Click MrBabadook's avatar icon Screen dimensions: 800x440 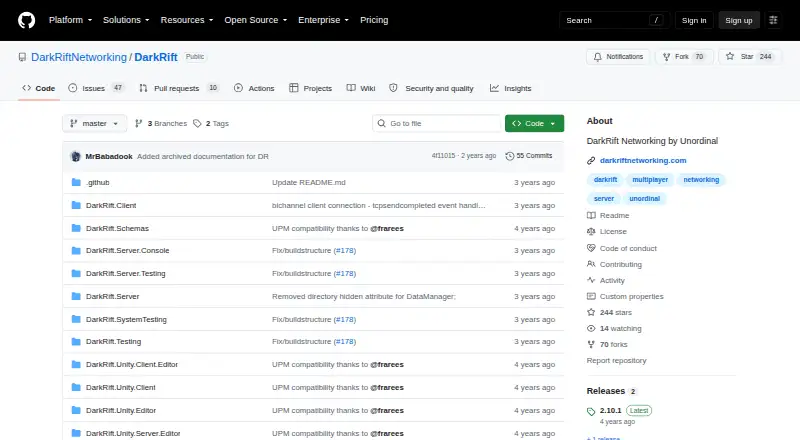click(76, 157)
